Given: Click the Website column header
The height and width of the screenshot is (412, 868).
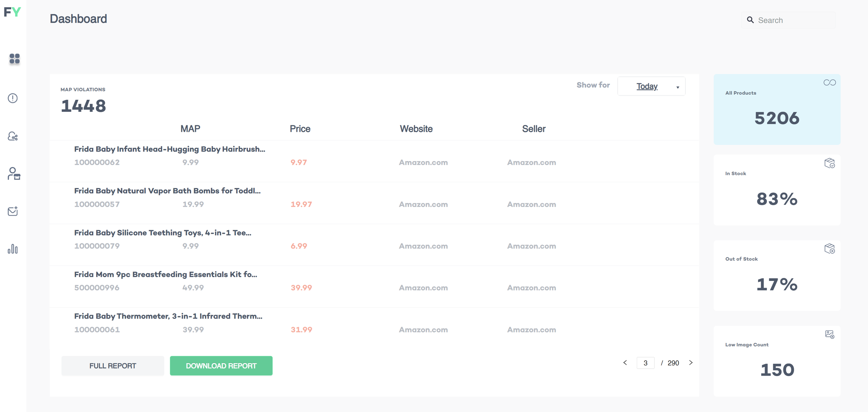Looking at the screenshot, I should pyautogui.click(x=416, y=129).
